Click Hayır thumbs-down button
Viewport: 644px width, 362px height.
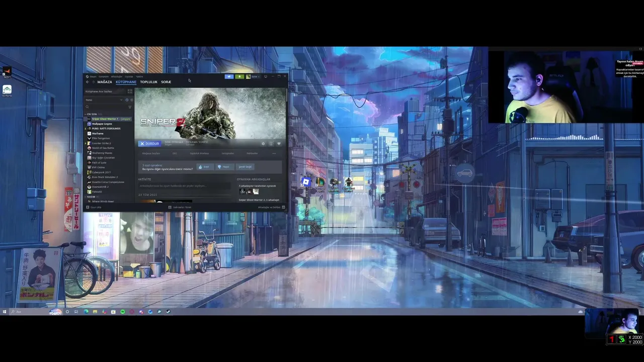pyautogui.click(x=224, y=166)
